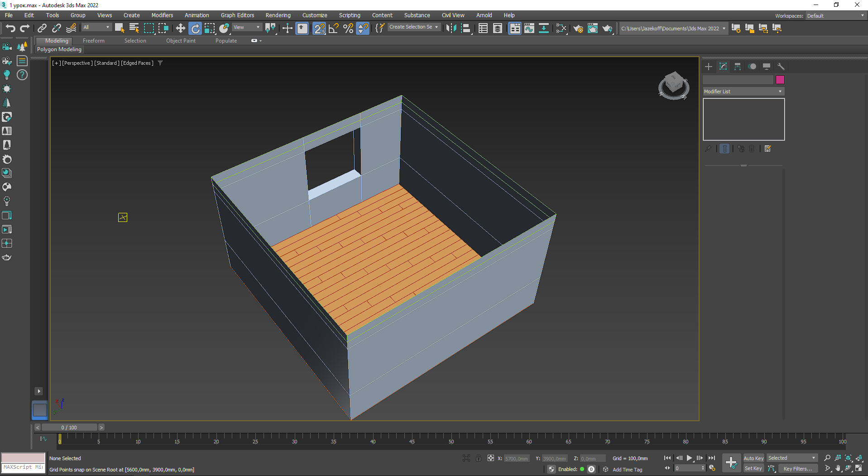The image size is (868, 476).
Task: Open the Curve Editor icon
Action: pyautogui.click(x=529, y=29)
